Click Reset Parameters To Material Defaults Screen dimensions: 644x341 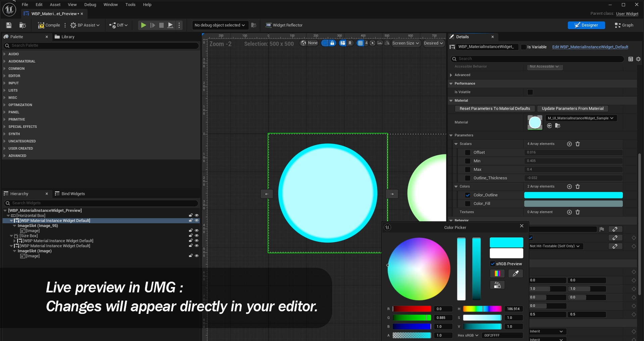click(495, 109)
